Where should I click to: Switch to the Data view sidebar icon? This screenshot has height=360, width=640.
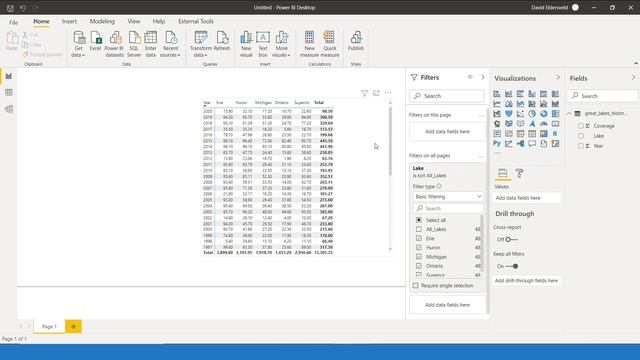[9, 93]
